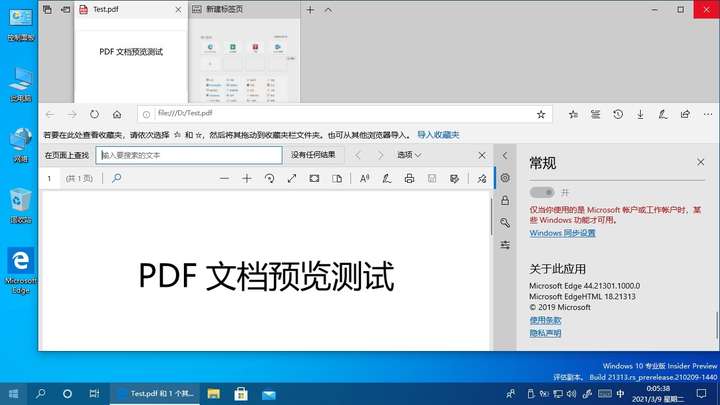Expand the 选项 find options dropdown

(409, 155)
